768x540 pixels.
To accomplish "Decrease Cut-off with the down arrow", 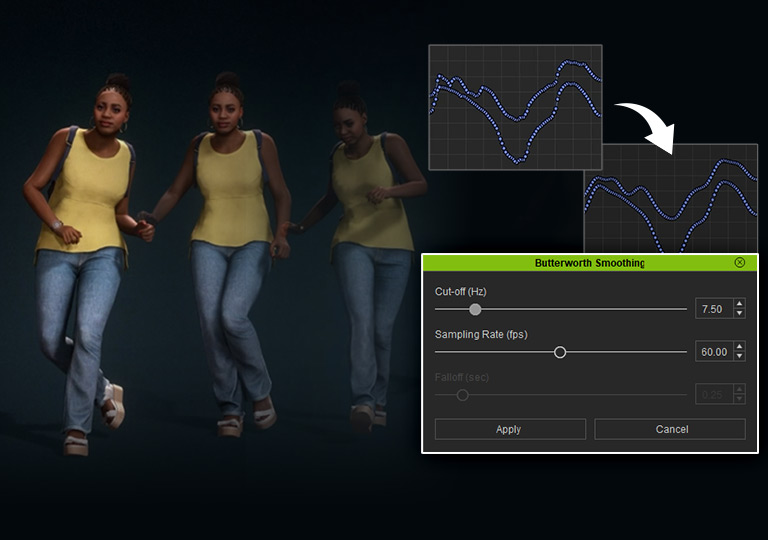I will [x=739, y=314].
